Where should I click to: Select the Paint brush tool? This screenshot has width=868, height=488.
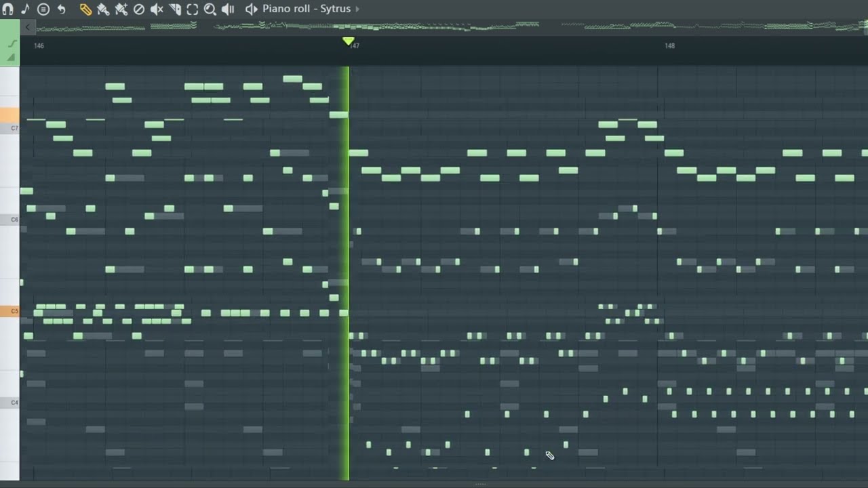click(x=103, y=9)
